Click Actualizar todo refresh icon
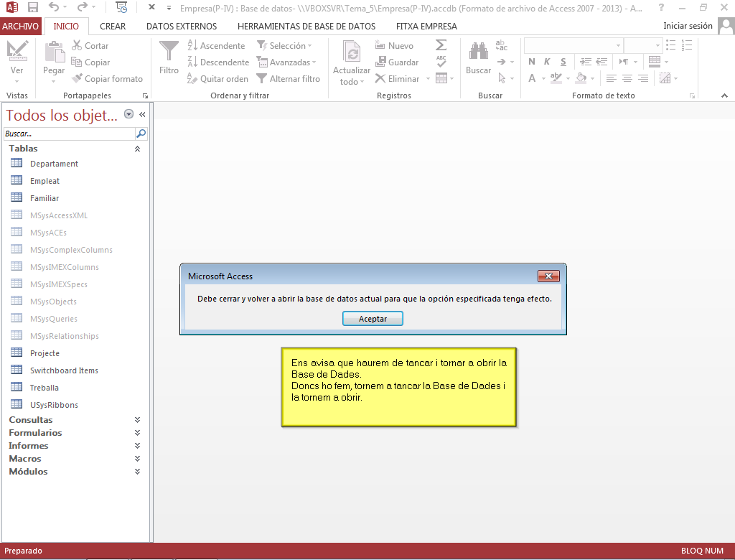Screen dimensions: 735x560 (352, 52)
